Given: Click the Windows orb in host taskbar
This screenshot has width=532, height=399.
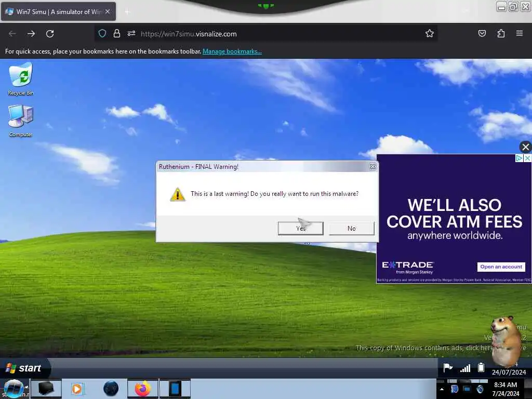Looking at the screenshot, I should pyautogui.click(x=14, y=389).
